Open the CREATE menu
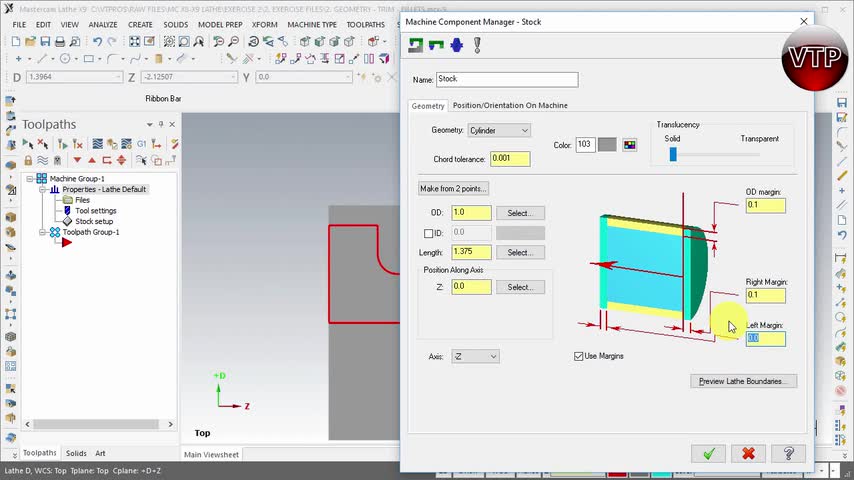This screenshot has height=480, width=854. point(140,25)
